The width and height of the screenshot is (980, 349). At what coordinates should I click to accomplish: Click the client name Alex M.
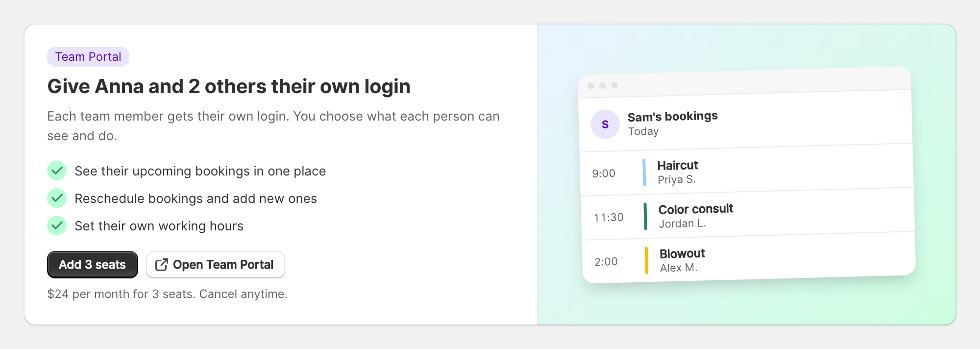coord(679,268)
